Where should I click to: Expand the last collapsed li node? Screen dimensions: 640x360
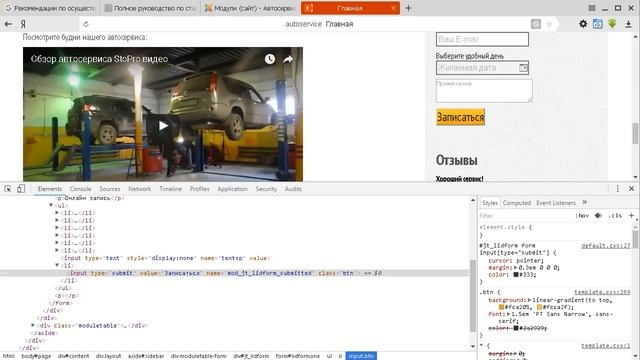tap(57, 250)
